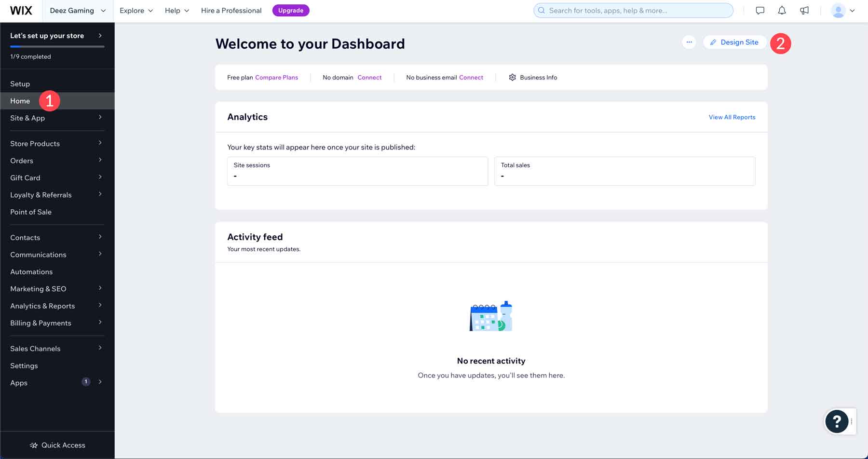Image resolution: width=868 pixels, height=459 pixels.
Task: Expand the Marketing & SEO section
Action: (x=38, y=289)
